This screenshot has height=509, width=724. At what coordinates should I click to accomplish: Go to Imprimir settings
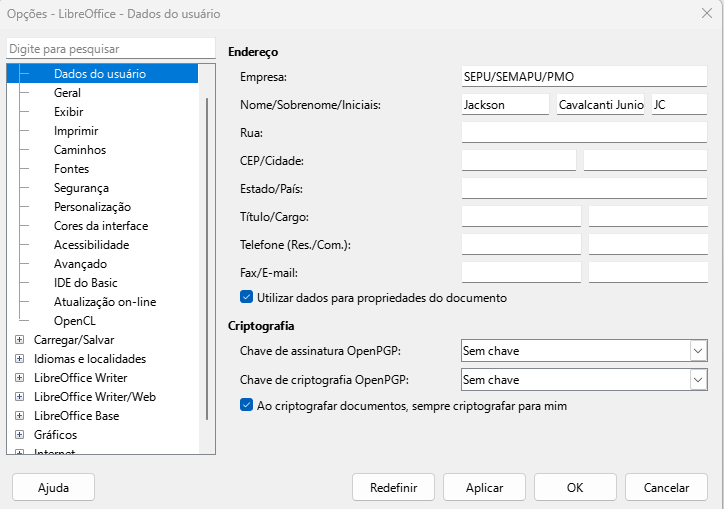[76, 131]
